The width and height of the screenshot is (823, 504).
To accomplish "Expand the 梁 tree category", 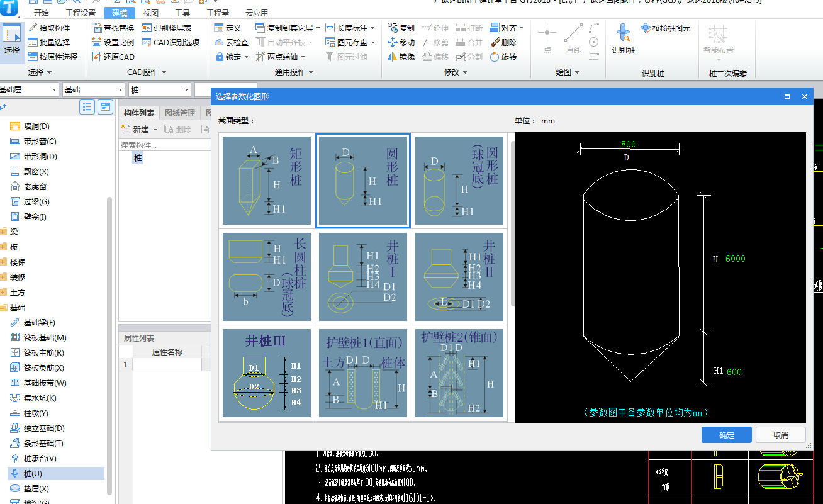I will pyautogui.click(x=3, y=232).
